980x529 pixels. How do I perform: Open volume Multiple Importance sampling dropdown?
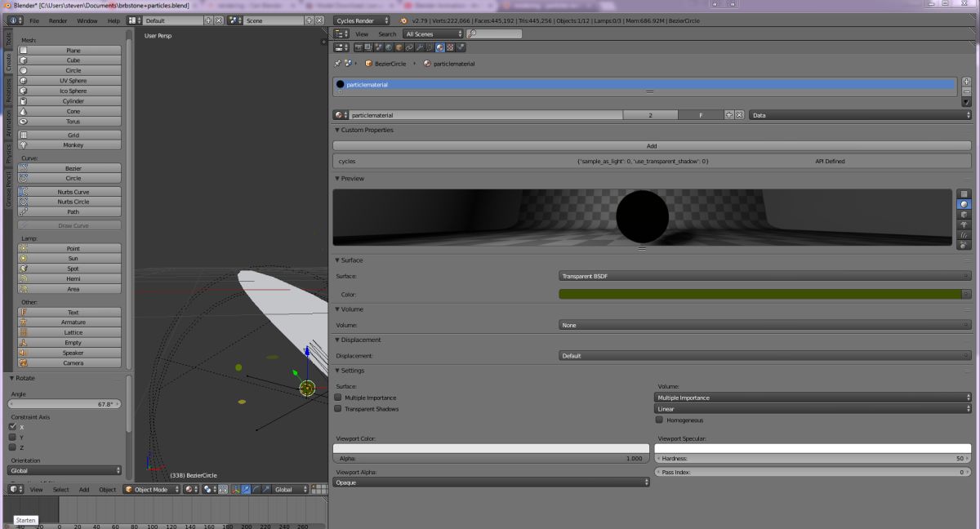(813, 398)
